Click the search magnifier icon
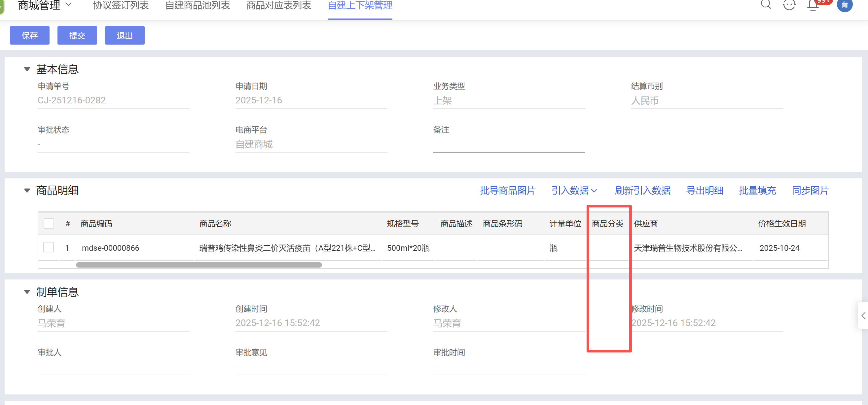This screenshot has height=405, width=868. [x=766, y=4]
